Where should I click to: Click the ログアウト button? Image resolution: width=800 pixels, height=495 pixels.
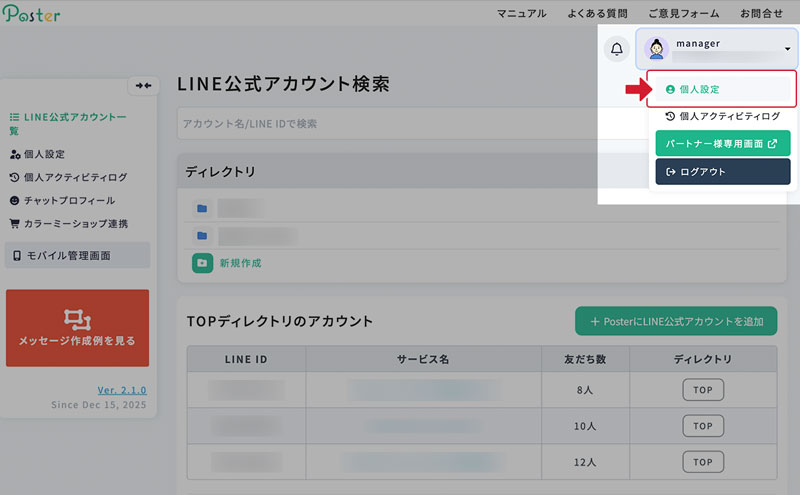pyautogui.click(x=722, y=171)
